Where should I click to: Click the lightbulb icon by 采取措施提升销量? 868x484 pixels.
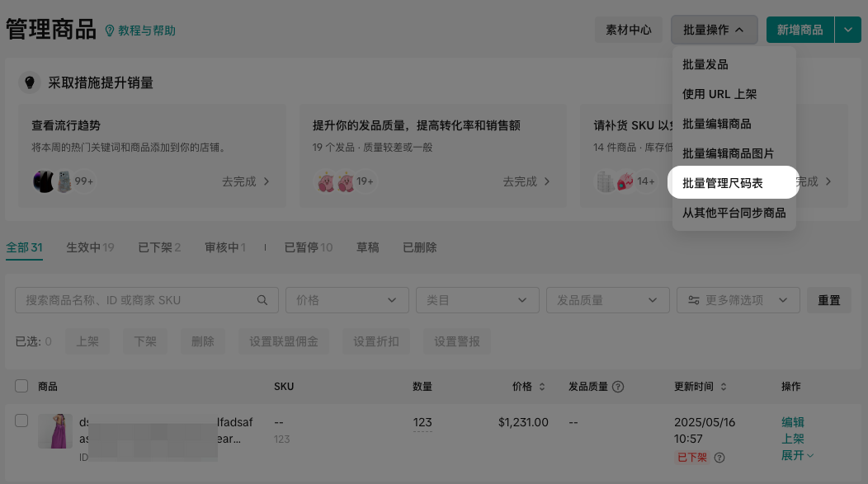pyautogui.click(x=31, y=82)
